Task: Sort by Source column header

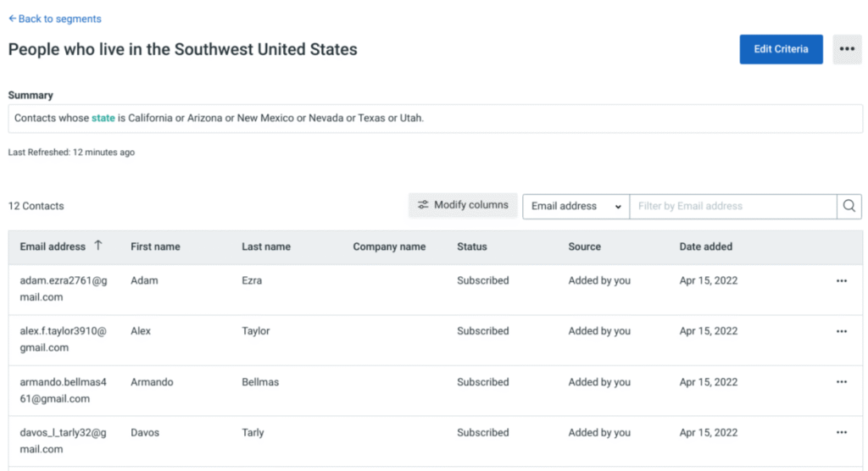Action: click(584, 247)
